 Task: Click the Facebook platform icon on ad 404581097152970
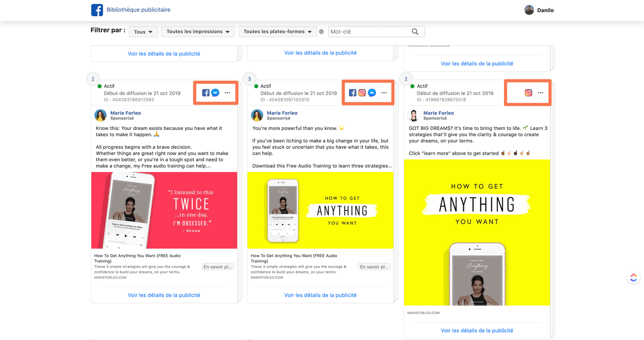[x=353, y=93]
